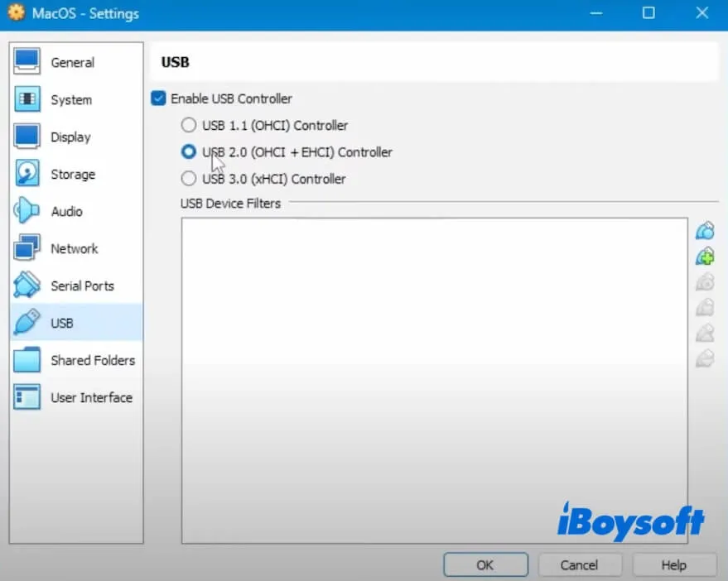
Task: Open Storage settings disk icon
Action: [27, 174]
